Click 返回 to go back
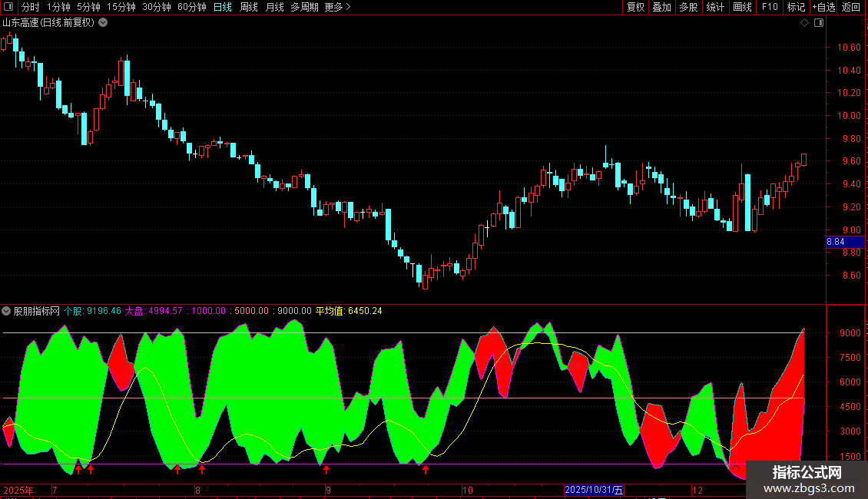Viewport: 868px width, 499px height. [851, 7]
